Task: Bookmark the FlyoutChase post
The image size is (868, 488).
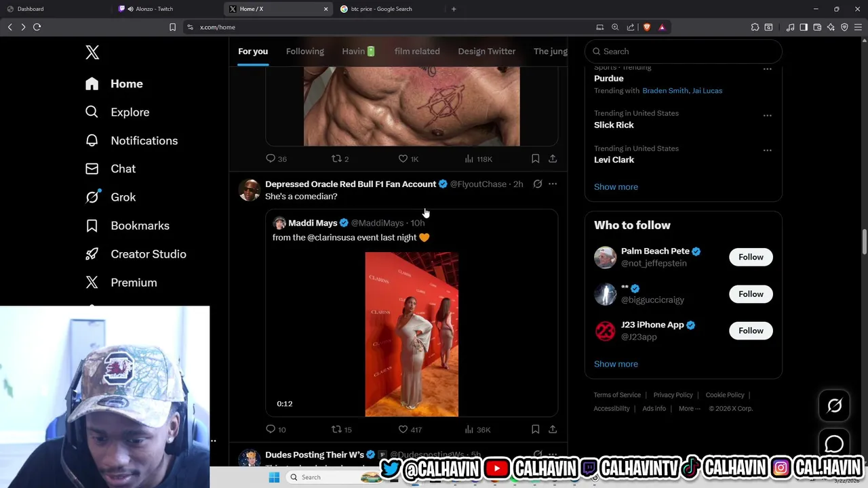Action: (x=535, y=429)
